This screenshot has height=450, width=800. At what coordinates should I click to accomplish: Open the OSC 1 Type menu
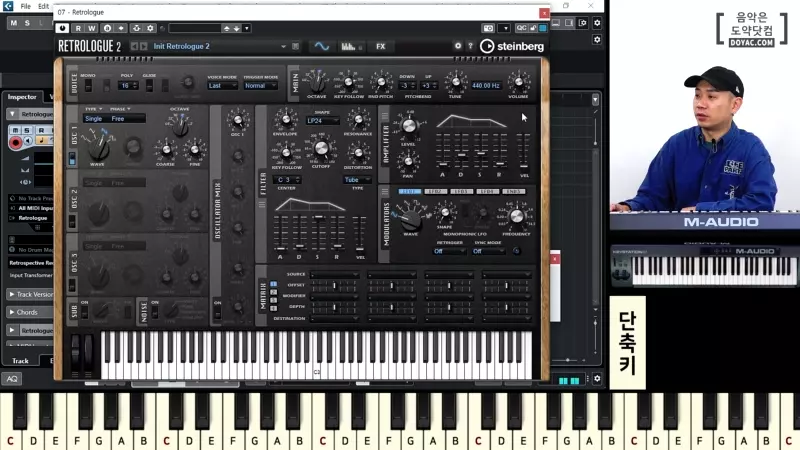[x=93, y=109]
